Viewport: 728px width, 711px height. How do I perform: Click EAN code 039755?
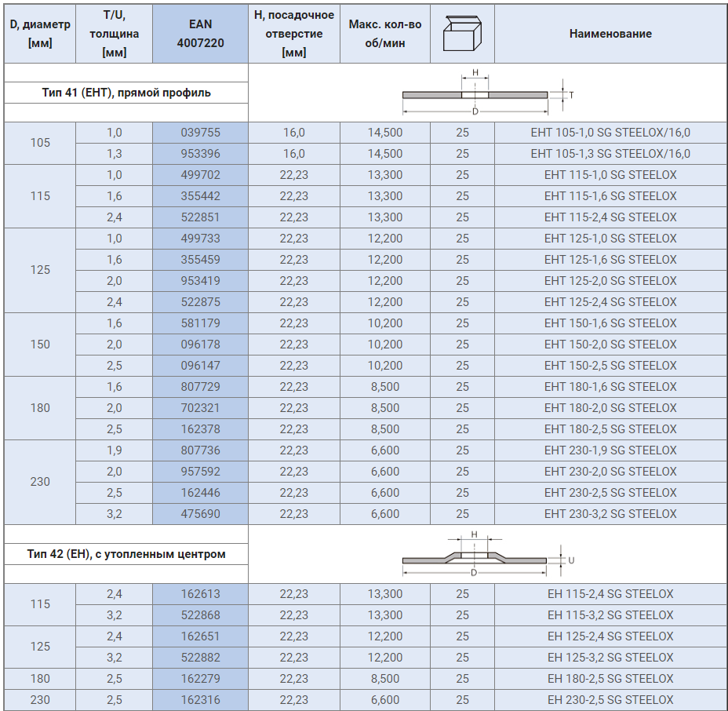(200, 133)
